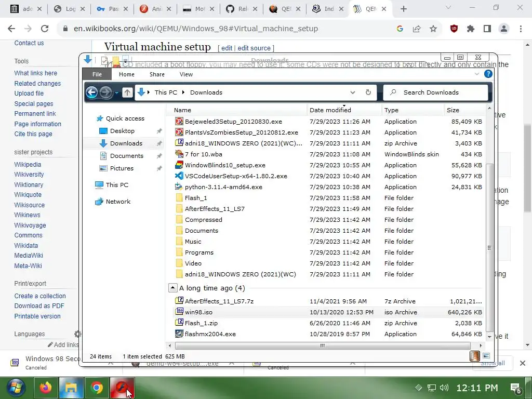
Task: Open Chrome three-dot menu
Action: 521,29
